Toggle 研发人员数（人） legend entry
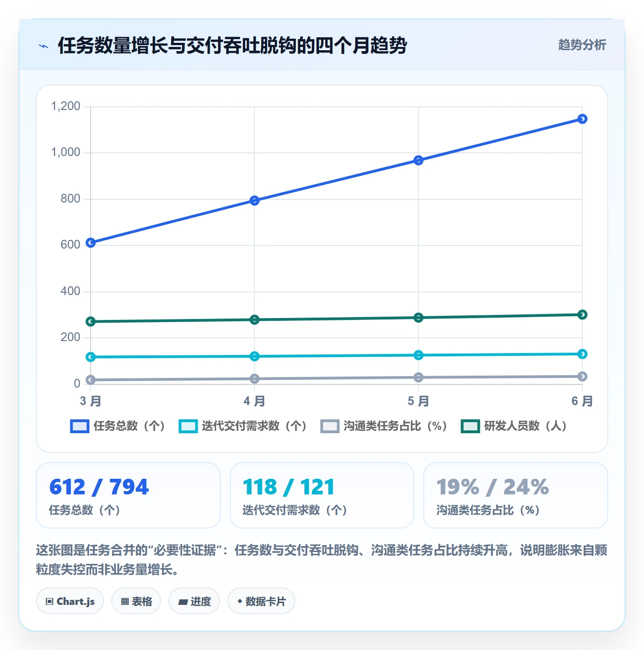Viewport: 644px width, 650px height. click(514, 426)
